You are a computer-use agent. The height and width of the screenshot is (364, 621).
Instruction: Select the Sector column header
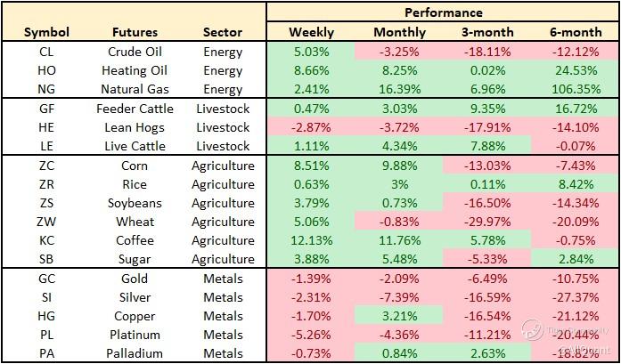coord(222,32)
